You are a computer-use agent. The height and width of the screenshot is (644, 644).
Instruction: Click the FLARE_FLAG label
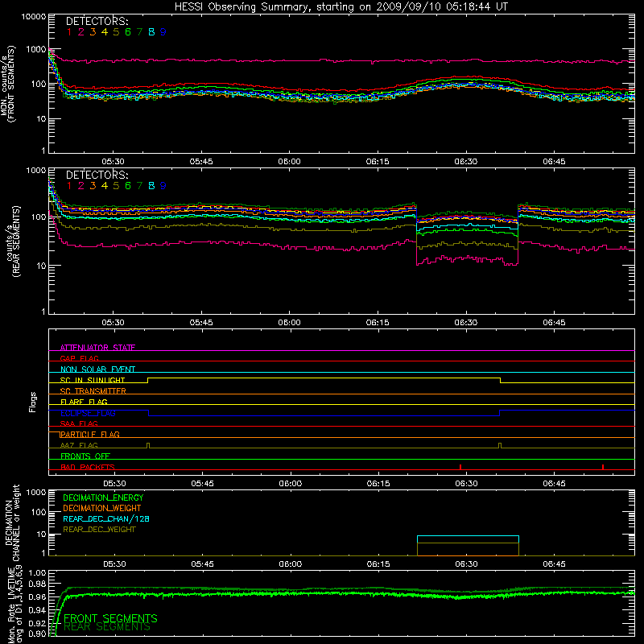point(84,402)
